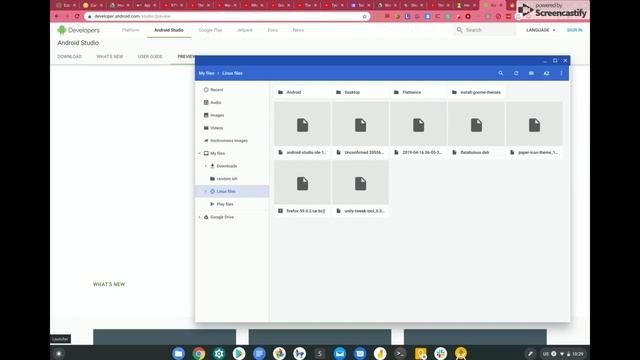
Task: Open the AZ sort options in Files
Action: point(547,73)
